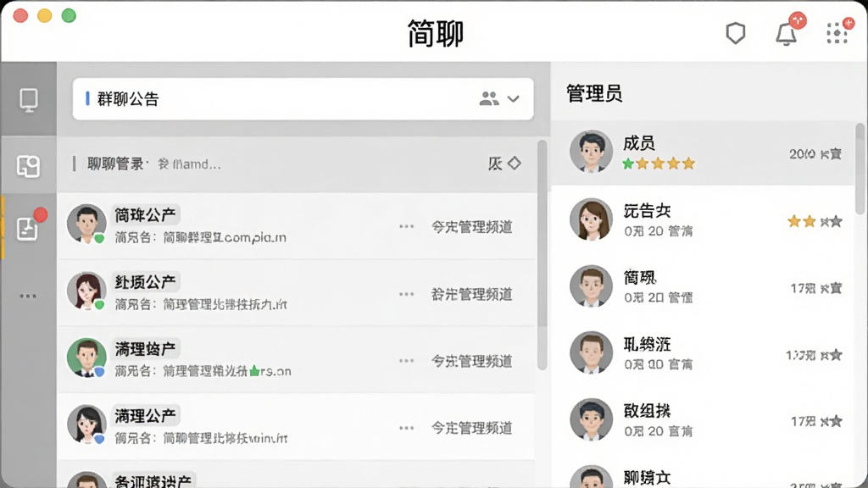
Task: Open 管理频道 link in 简珠公产 row
Action: pyautogui.click(x=471, y=227)
